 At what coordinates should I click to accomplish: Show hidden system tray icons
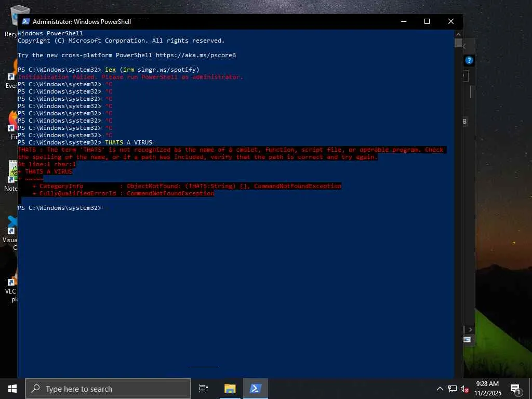[440, 389]
